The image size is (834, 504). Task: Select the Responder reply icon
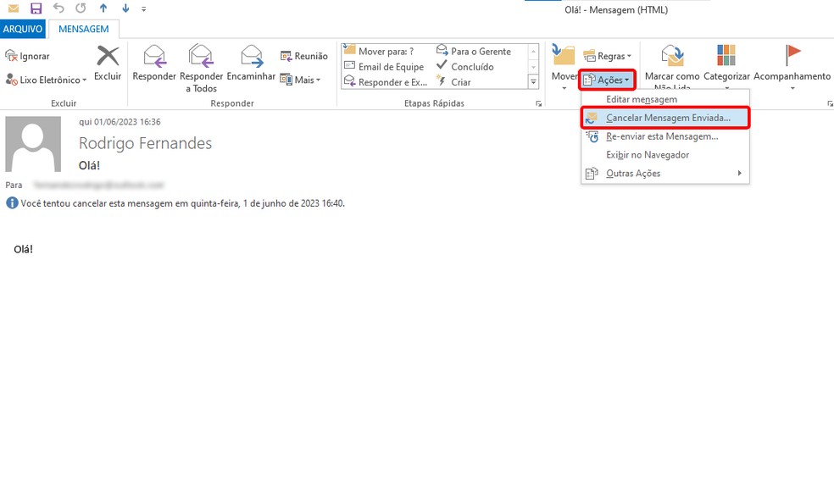pos(154,57)
